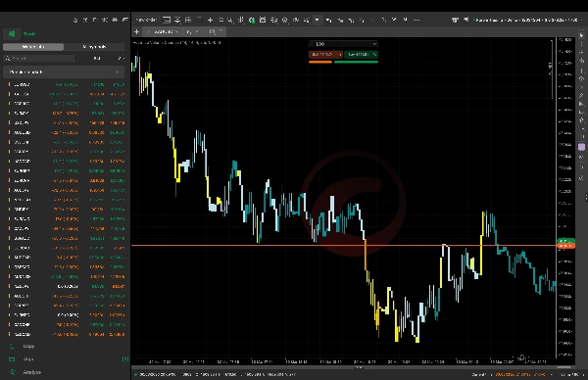Image resolution: width=588 pixels, height=380 pixels.
Task: Expand the Popular markets watchlist dropdown
Action: (64, 71)
